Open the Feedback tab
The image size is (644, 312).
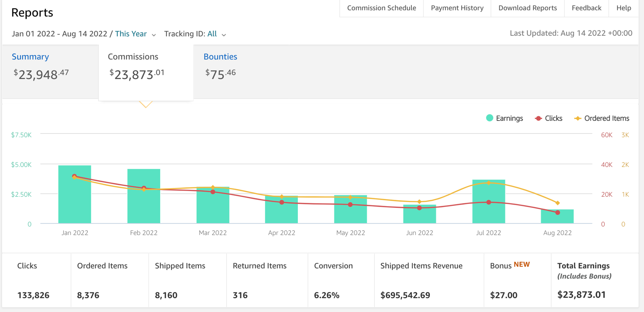(586, 8)
